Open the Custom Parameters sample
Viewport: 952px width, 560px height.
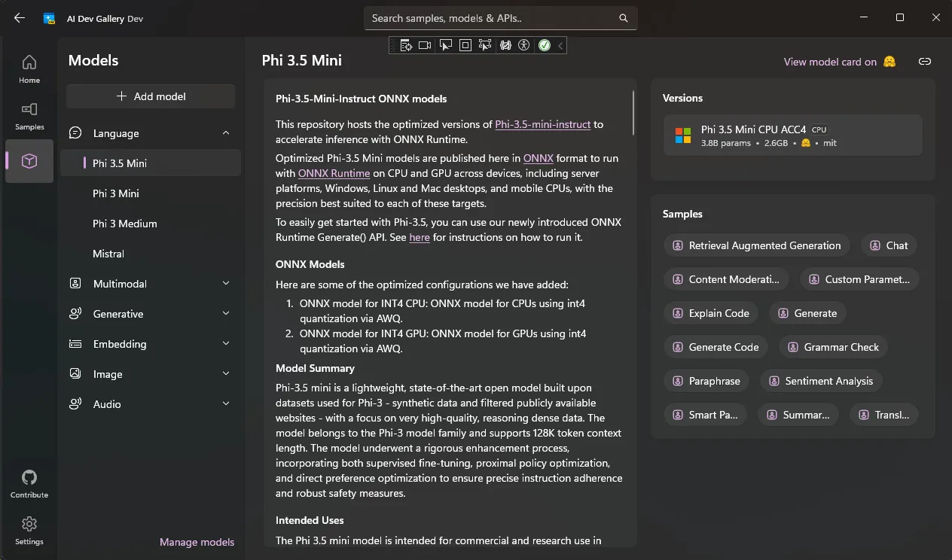pos(859,279)
